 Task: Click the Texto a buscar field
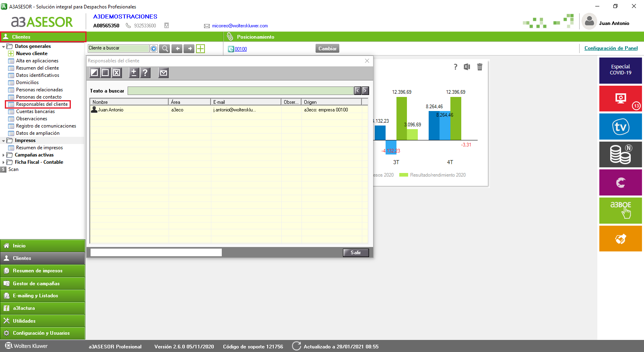(241, 91)
